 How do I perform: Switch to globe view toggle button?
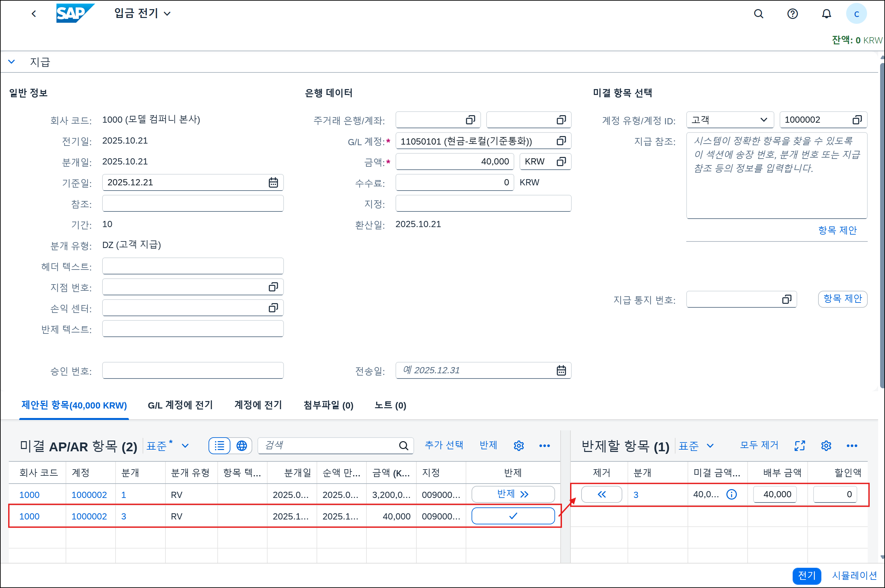pyautogui.click(x=241, y=445)
